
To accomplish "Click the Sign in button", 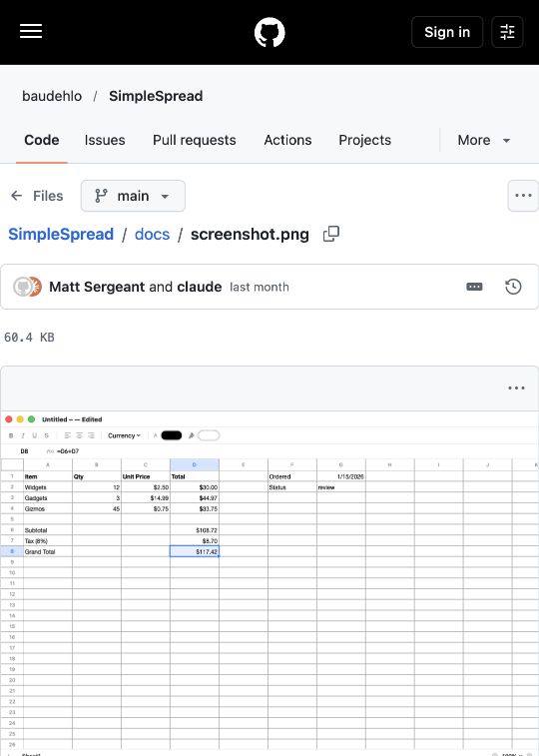I will coord(447,32).
